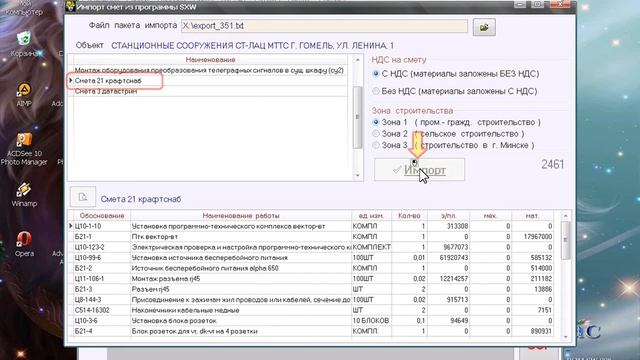640x360 pixels.
Task: Click the 10 БЛОКОВ unit cell
Action: pos(371,321)
